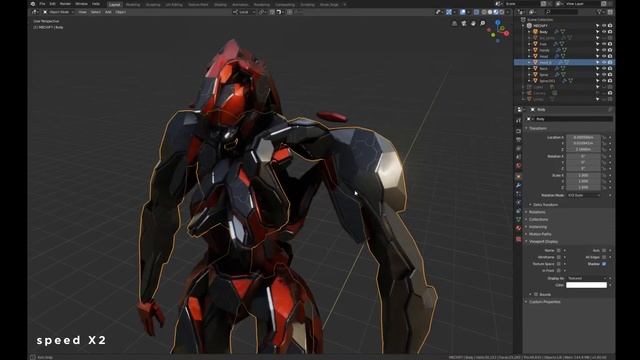Click the camera view icon in viewport
The width and height of the screenshot is (640, 360).
[464, 24]
